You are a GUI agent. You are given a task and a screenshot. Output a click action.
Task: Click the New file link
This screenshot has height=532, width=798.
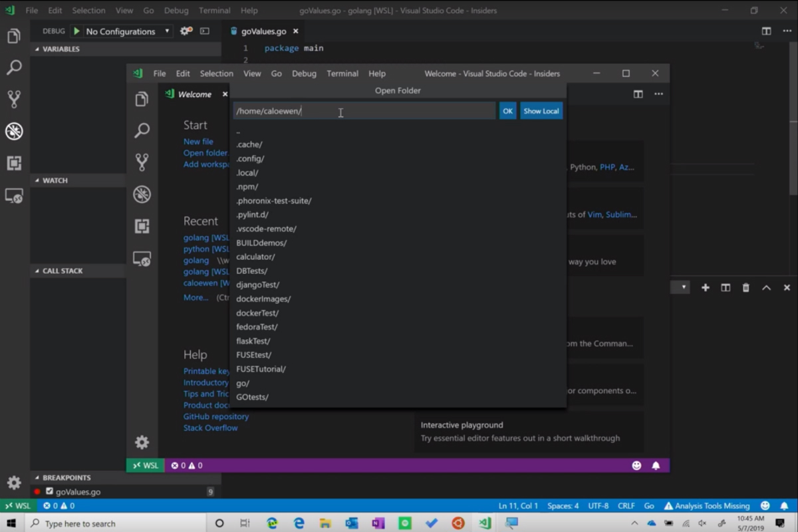tap(198, 142)
